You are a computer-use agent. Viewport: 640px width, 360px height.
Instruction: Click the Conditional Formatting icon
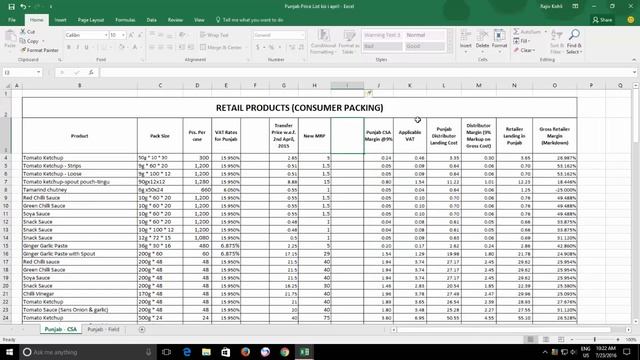pos(323,36)
